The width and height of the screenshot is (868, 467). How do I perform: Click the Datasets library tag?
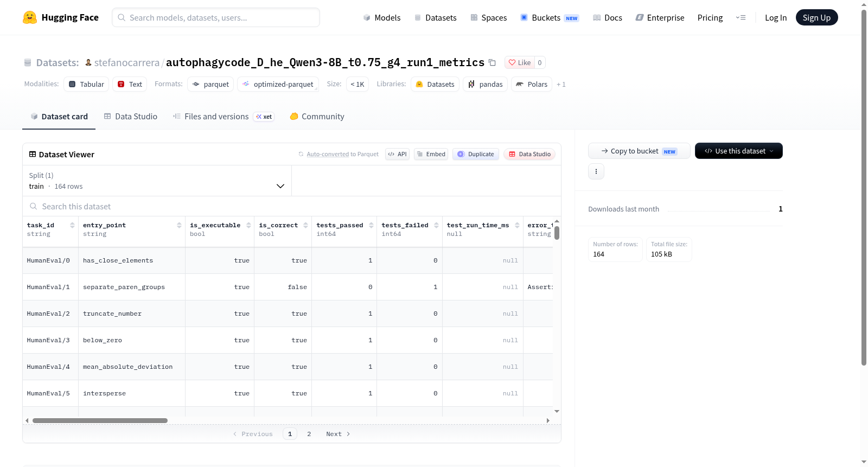(435, 84)
